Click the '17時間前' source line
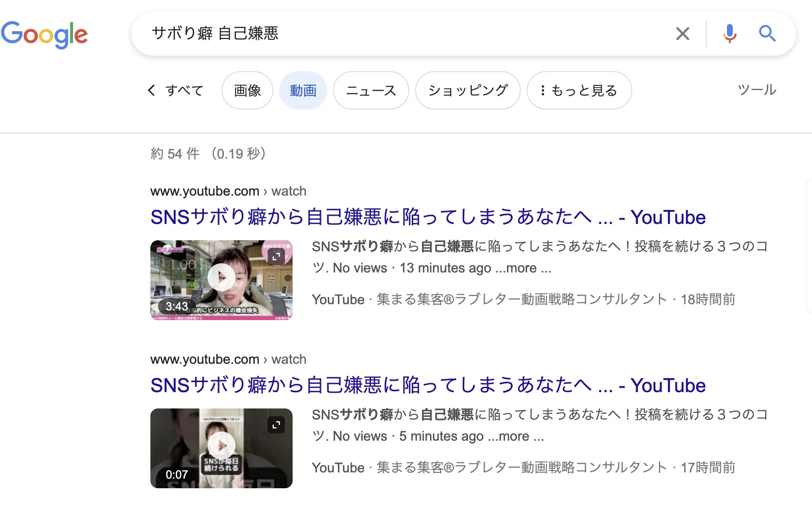The height and width of the screenshot is (519, 812). [524, 468]
